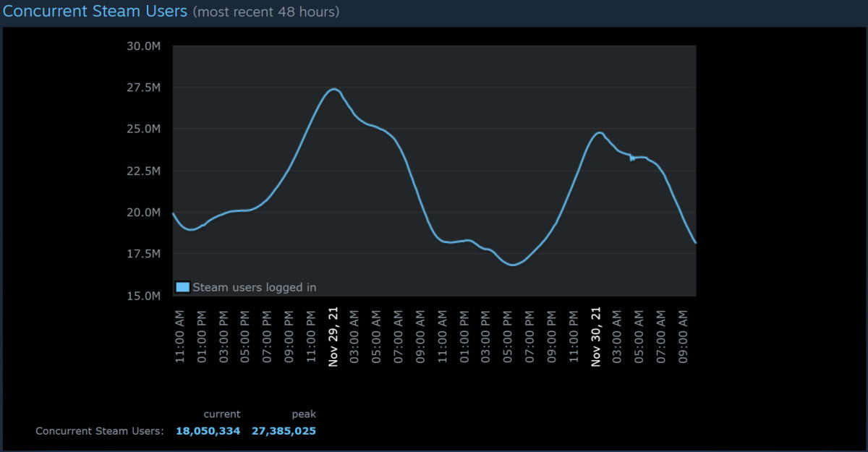Click the 17.5M y-axis label
868x452 pixels.
pos(142,254)
